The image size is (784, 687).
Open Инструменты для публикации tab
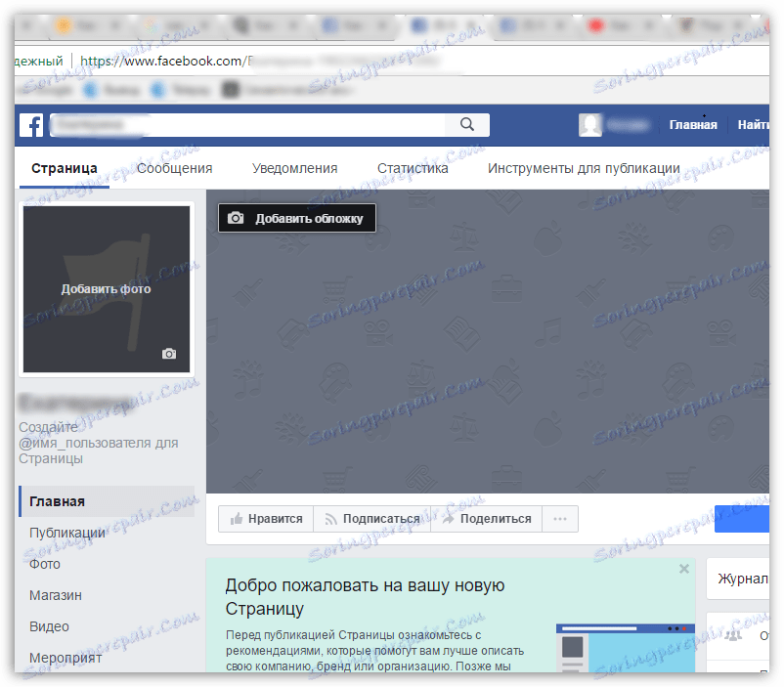click(584, 168)
